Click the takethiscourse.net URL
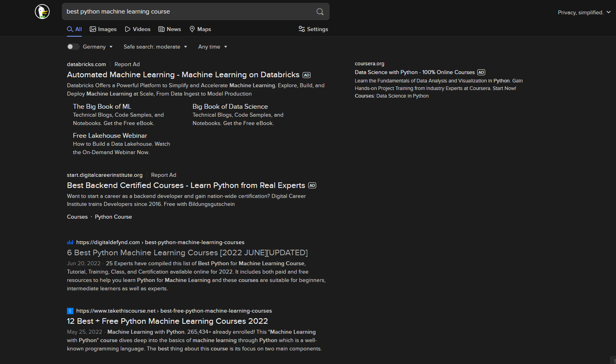The height and width of the screenshot is (364, 616). 174,311
